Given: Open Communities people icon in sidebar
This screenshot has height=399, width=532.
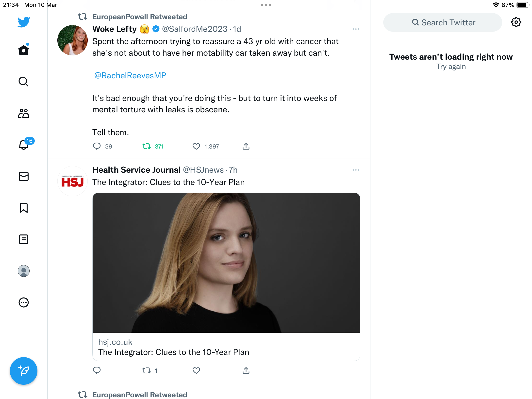Looking at the screenshot, I should [x=24, y=113].
